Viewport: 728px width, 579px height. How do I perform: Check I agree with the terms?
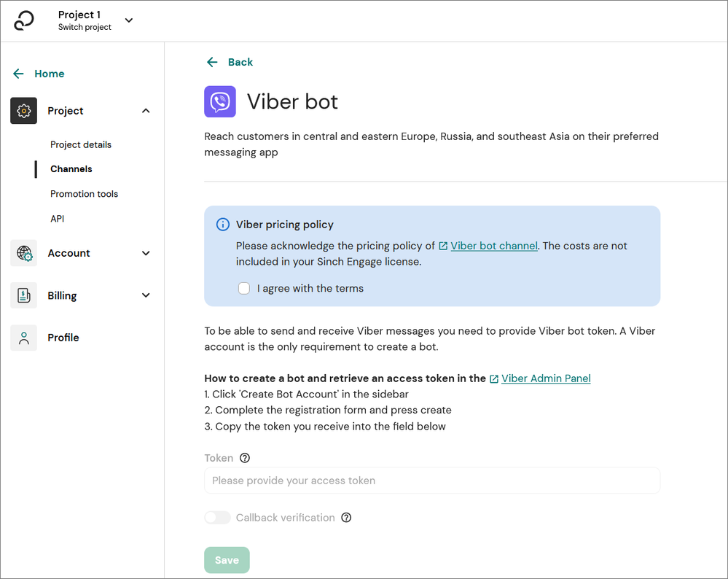244,289
